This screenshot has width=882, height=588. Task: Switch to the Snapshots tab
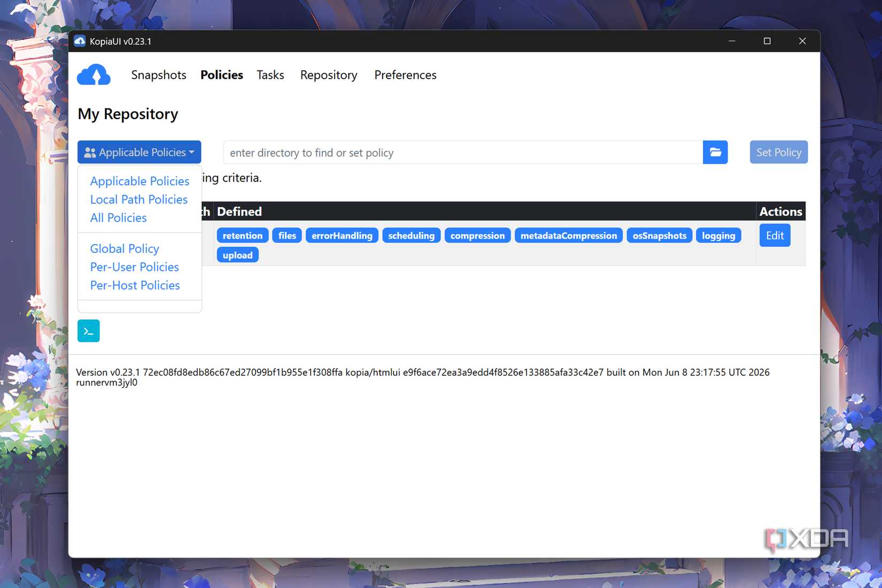click(159, 75)
